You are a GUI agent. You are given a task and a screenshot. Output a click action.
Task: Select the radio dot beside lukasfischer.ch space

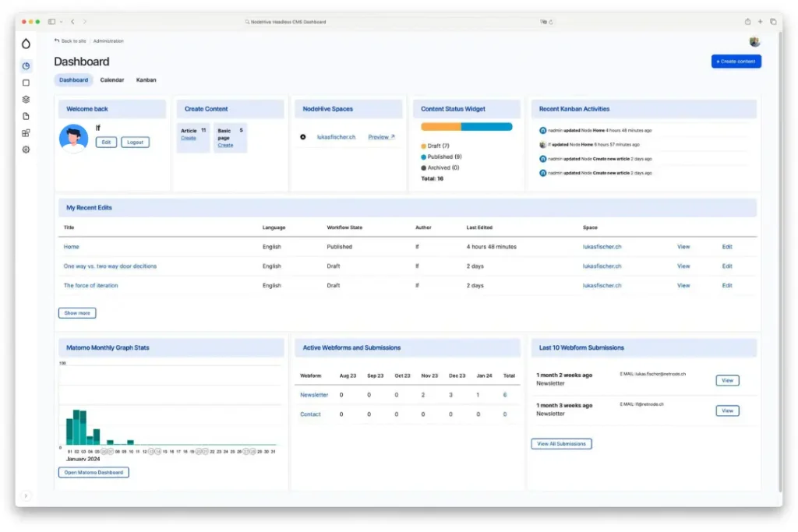(x=303, y=137)
